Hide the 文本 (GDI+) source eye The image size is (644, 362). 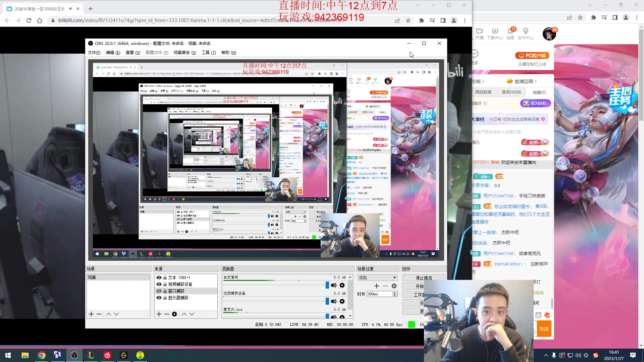[x=159, y=278]
